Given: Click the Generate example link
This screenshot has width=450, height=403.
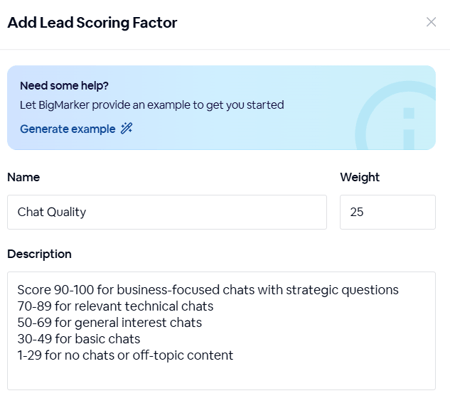Looking at the screenshot, I should coord(68,129).
